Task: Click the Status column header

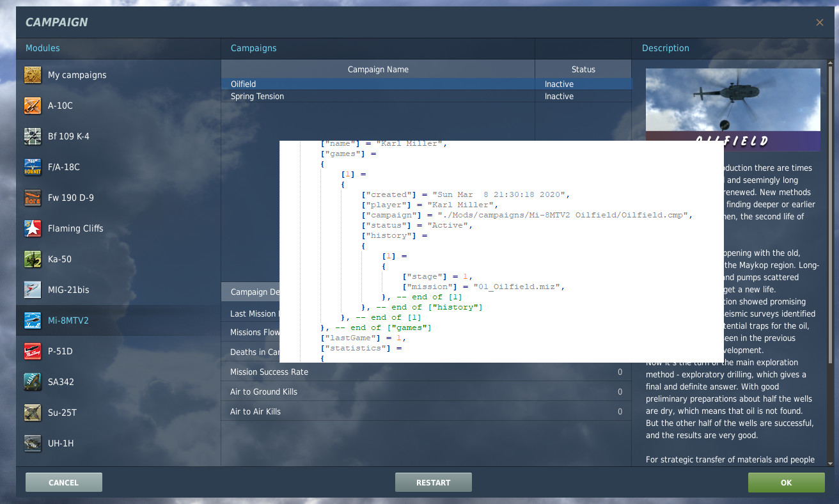Action: click(583, 69)
